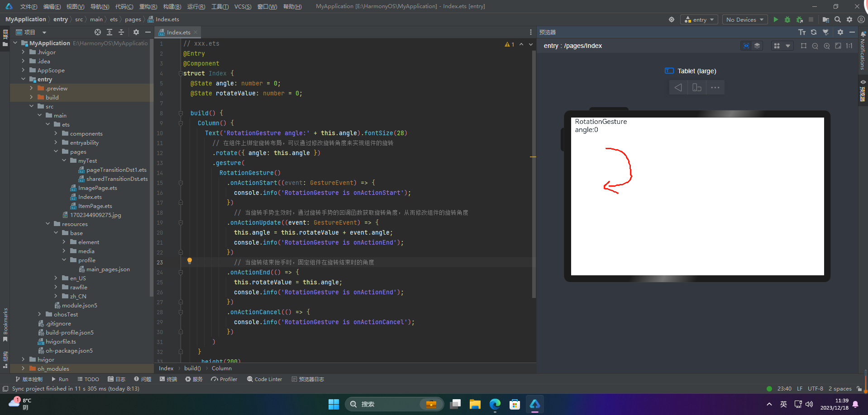The width and height of the screenshot is (868, 415).
Task: Open the 项目 view dropdown arrow
Action: [44, 33]
